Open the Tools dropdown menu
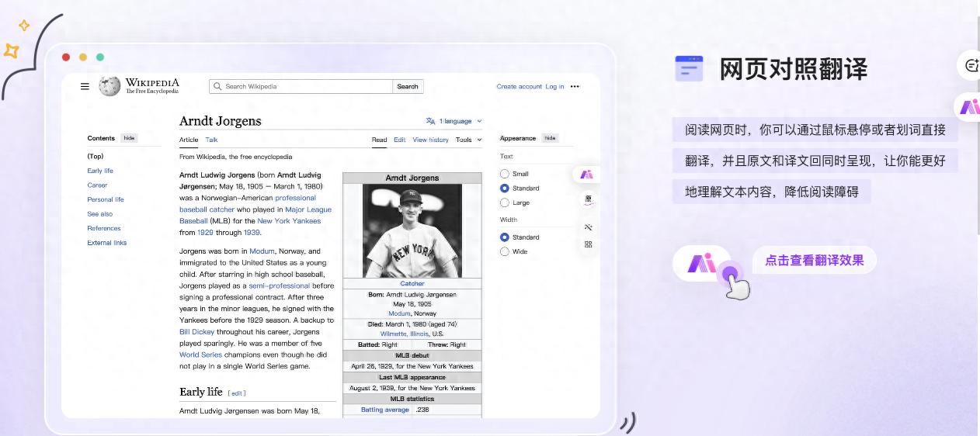Viewport: 980px width, 436px height. (468, 140)
